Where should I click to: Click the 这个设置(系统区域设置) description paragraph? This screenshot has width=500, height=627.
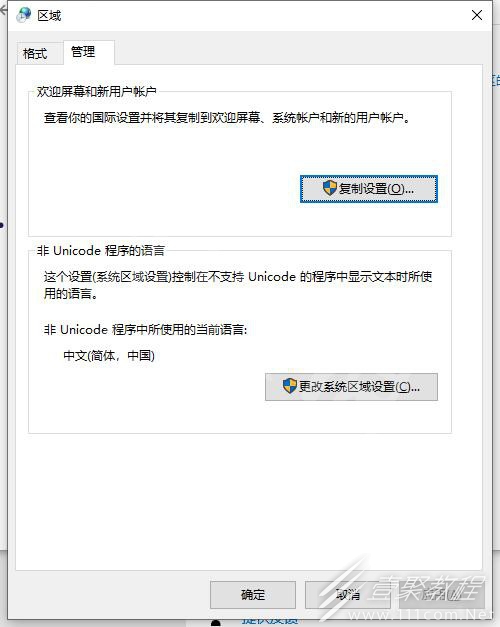(238, 285)
